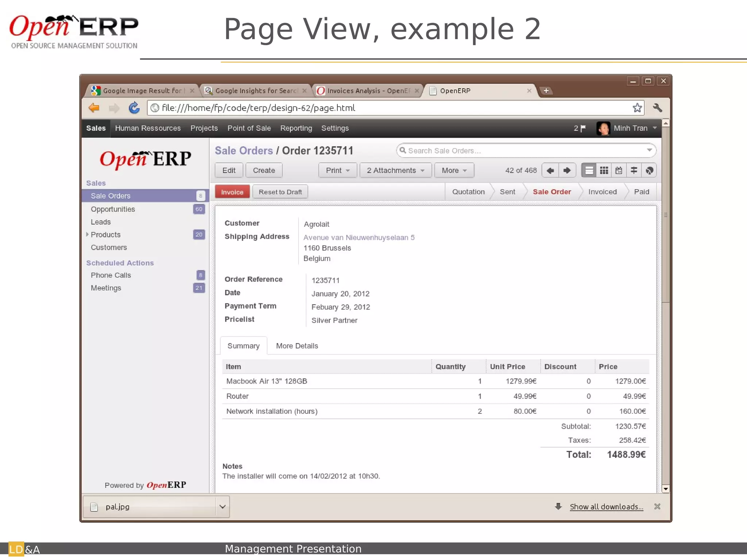The width and height of the screenshot is (747, 560).
Task: Click page scrollbar down arrow
Action: pos(666,489)
